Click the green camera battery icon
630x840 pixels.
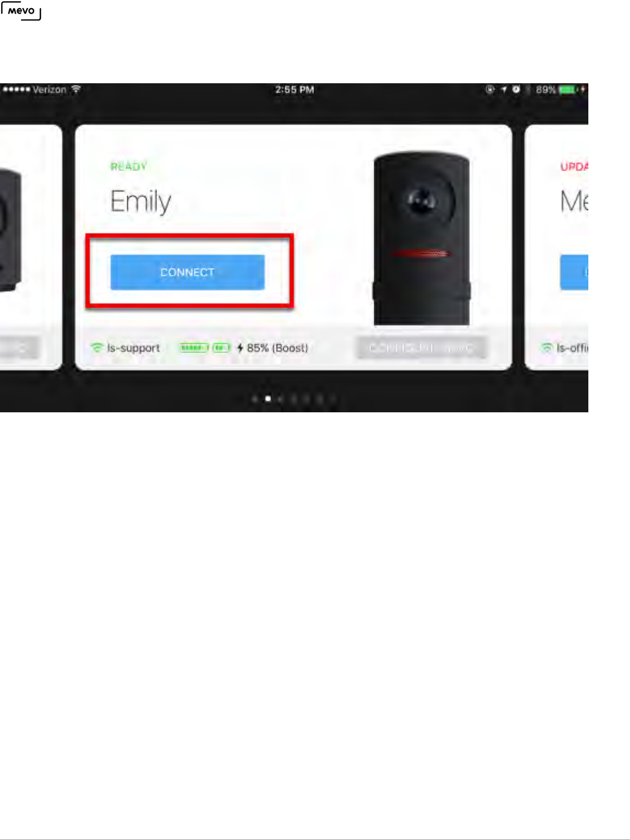(194, 347)
